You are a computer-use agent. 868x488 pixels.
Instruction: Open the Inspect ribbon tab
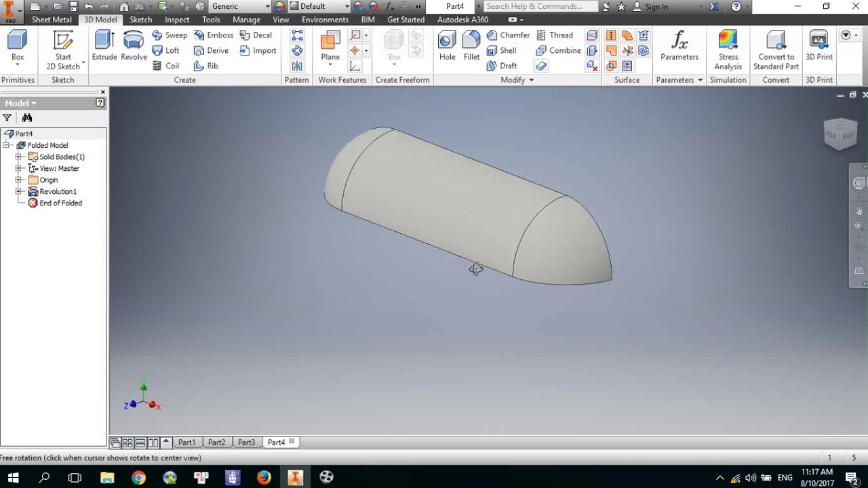point(177,20)
